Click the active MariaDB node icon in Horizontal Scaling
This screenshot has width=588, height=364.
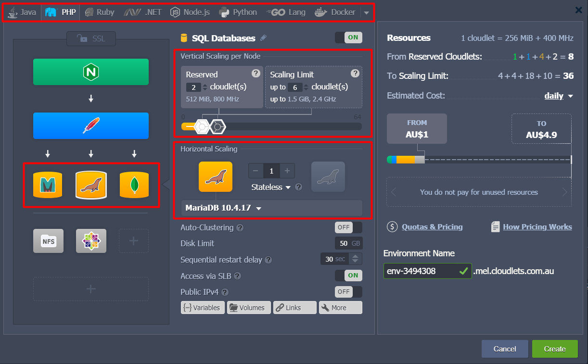pos(216,176)
